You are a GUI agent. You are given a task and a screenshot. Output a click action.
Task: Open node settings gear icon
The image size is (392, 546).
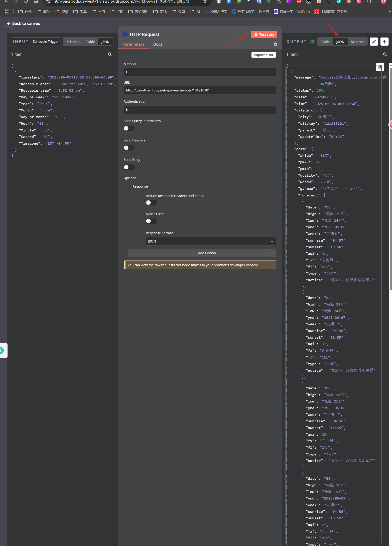(x=275, y=44)
